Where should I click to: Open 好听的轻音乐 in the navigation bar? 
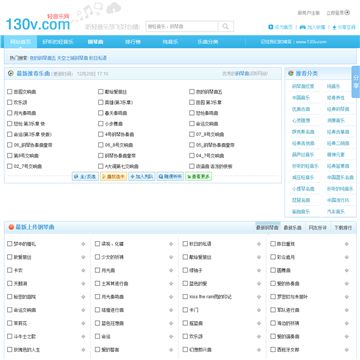click(x=58, y=42)
